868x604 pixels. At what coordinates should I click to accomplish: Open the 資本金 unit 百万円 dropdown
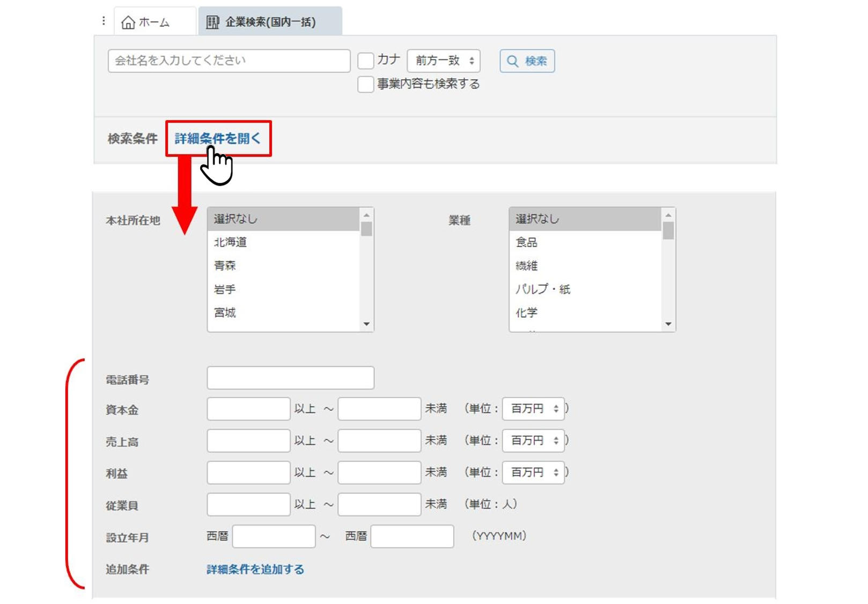(x=533, y=409)
